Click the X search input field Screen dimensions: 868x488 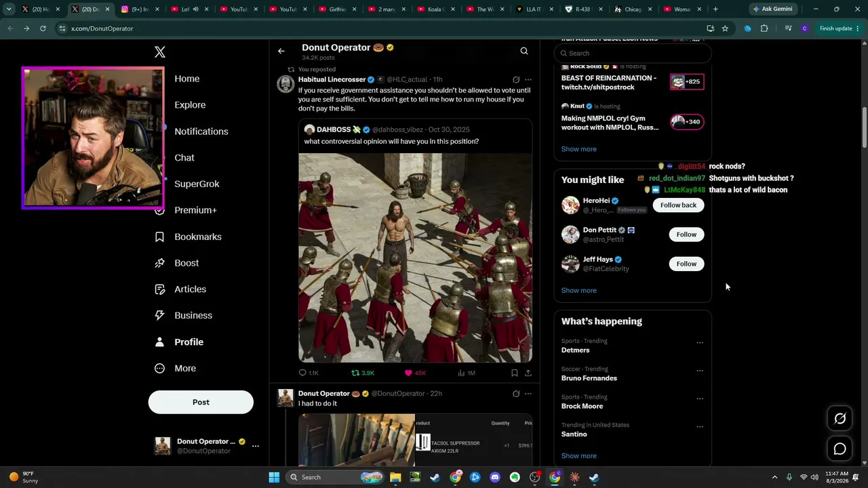pyautogui.click(x=633, y=53)
